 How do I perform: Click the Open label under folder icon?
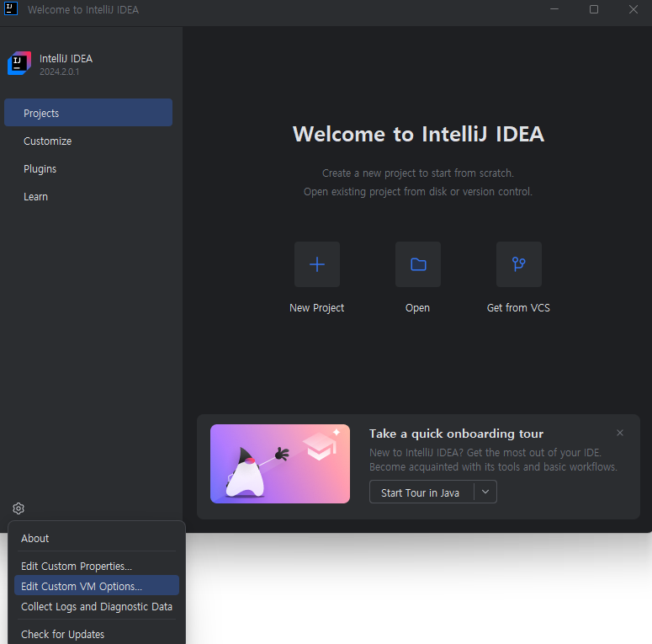(417, 308)
